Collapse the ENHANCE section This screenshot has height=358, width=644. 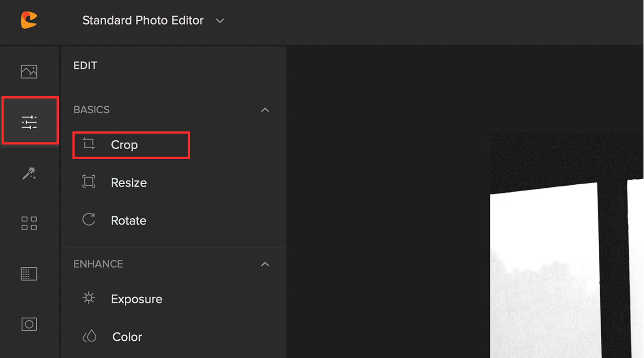tap(265, 264)
